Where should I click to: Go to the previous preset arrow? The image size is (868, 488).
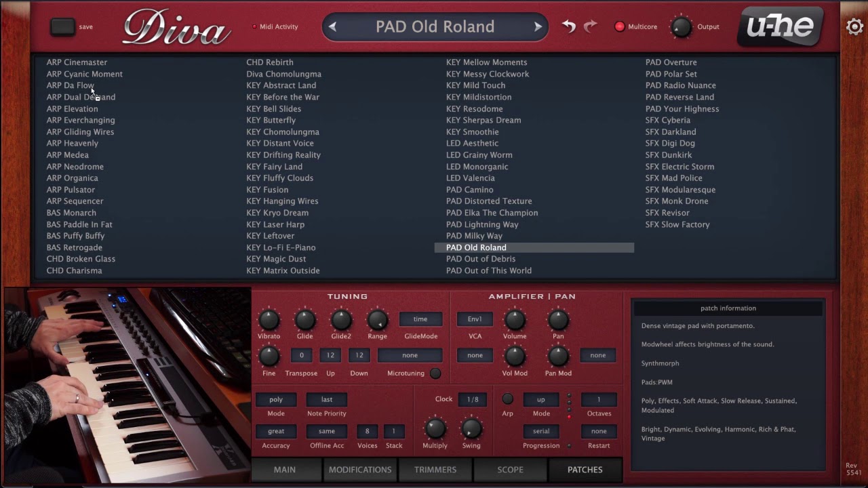[x=332, y=27]
